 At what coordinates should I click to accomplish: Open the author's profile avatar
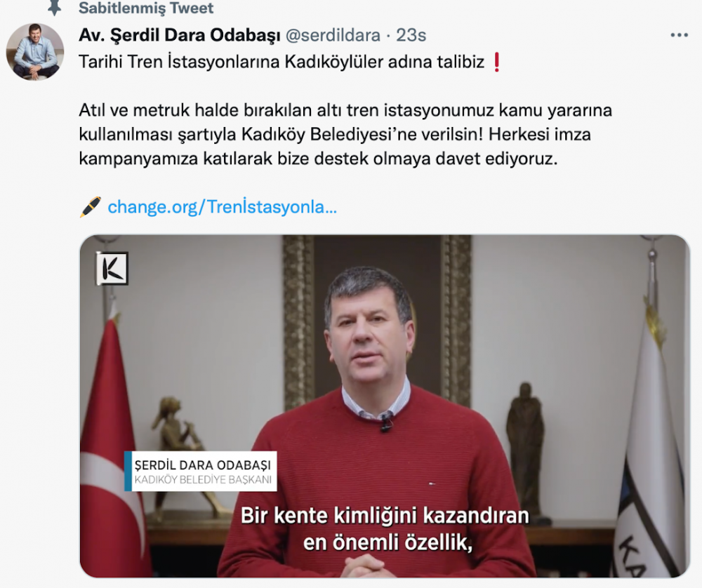click(x=35, y=52)
